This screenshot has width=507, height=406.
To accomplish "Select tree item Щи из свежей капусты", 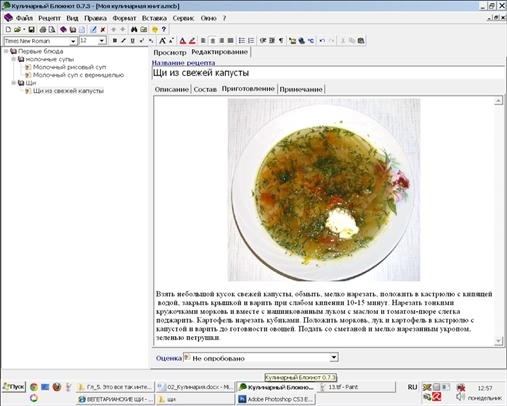I will coord(68,91).
